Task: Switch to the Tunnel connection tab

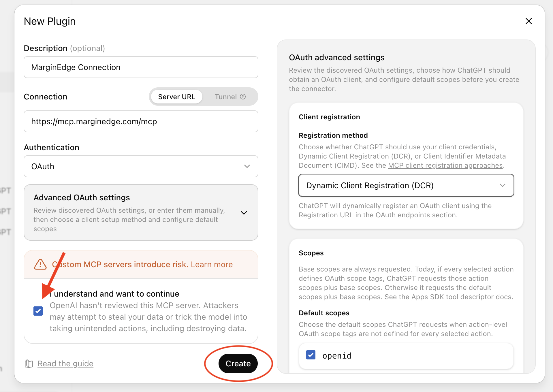Action: tap(230, 97)
